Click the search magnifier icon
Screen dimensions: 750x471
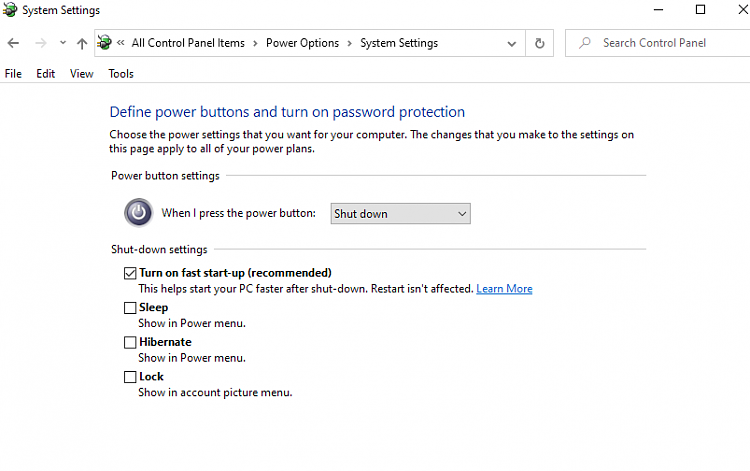(x=585, y=43)
